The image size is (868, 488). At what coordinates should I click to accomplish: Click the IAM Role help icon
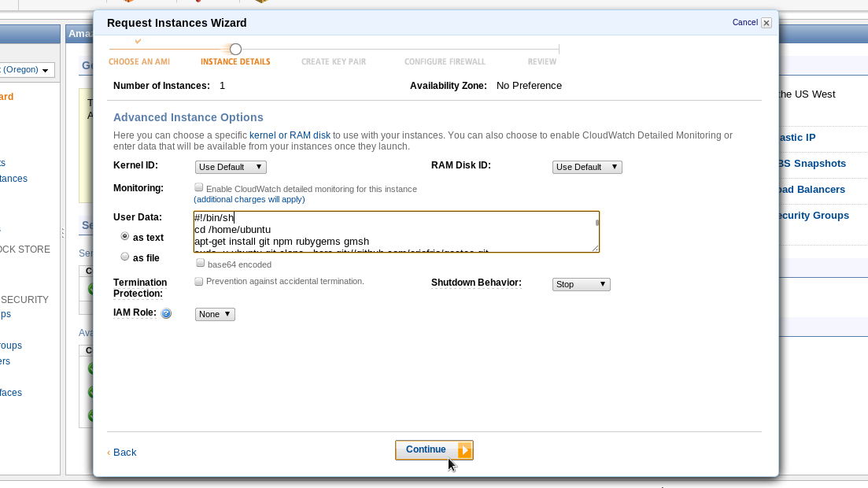point(166,313)
